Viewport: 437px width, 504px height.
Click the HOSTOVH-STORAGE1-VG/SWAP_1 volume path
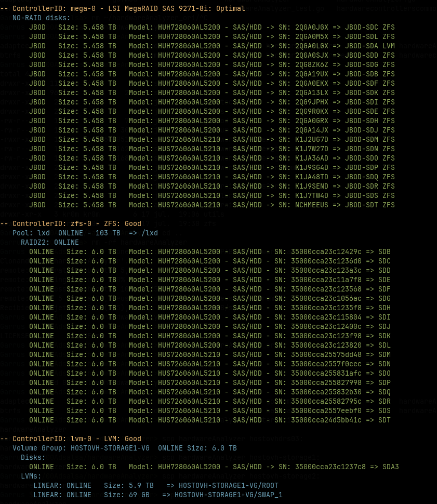[228, 495]
